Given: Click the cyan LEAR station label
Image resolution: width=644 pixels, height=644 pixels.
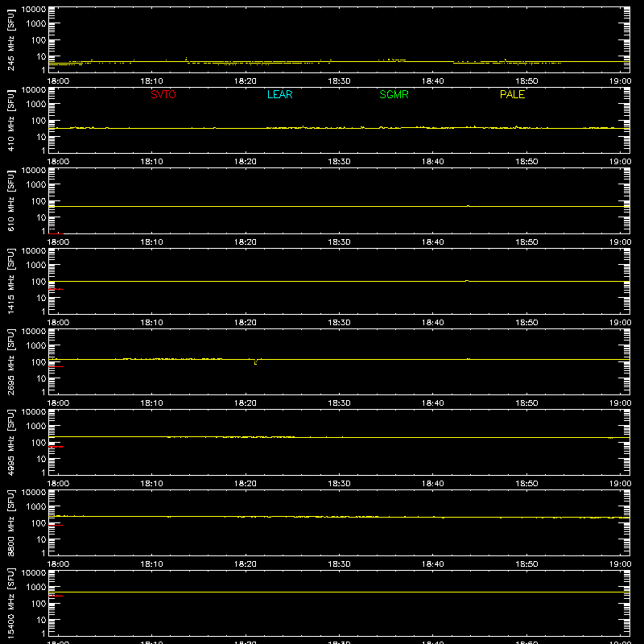Looking at the screenshot, I should coord(279,94).
